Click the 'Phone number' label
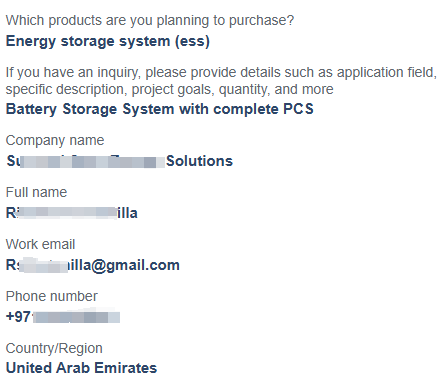Screen dimensions: 448x389 pos(52,296)
